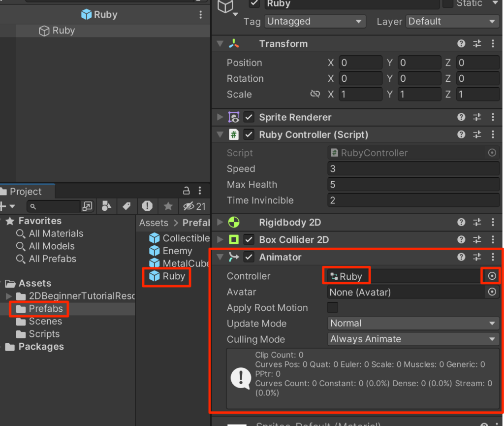This screenshot has width=504, height=426.
Task: Collapse the Transform component foldout
Action: 220,43
